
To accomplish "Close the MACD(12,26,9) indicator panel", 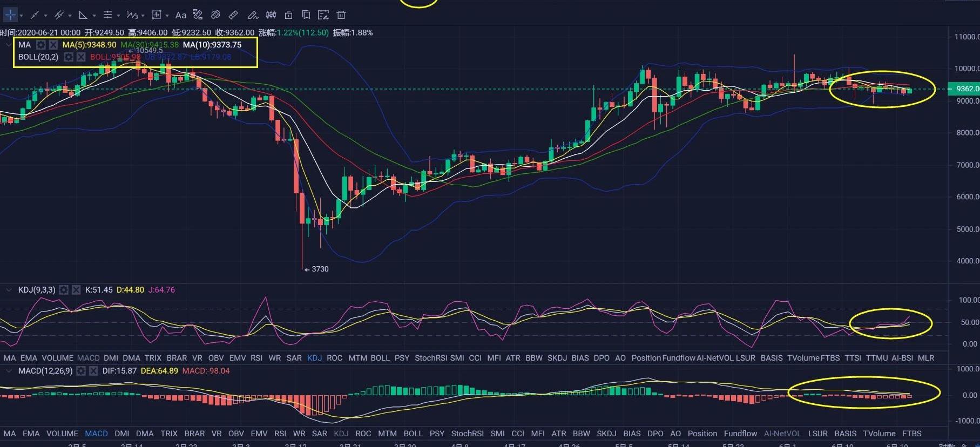I will click(x=93, y=371).
